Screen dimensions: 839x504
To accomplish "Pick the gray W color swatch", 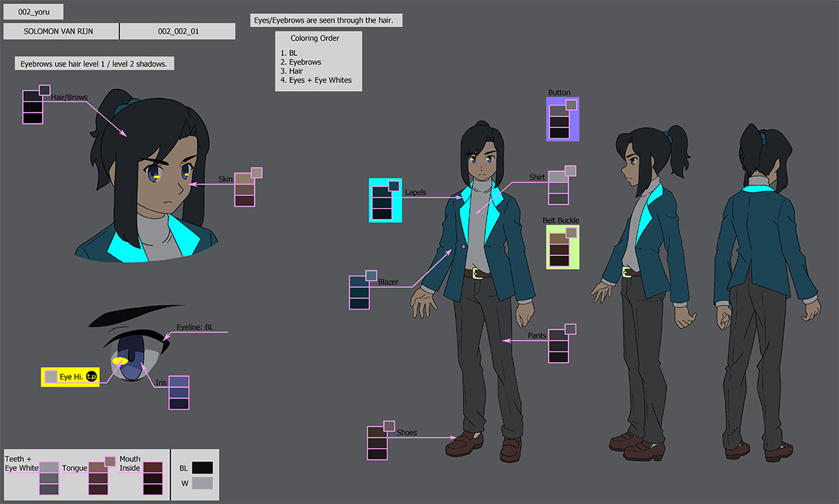I will tap(202, 483).
